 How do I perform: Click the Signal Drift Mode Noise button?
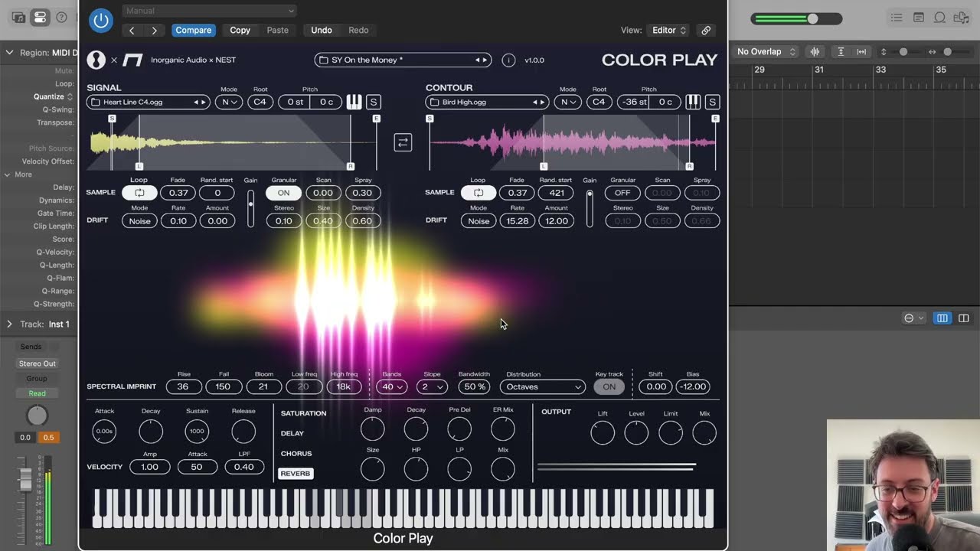click(x=139, y=221)
